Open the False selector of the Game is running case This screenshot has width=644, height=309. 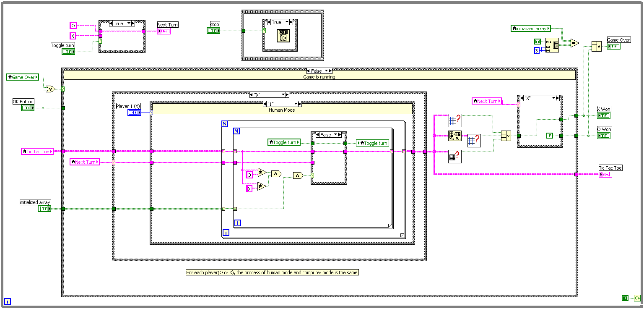pyautogui.click(x=319, y=71)
